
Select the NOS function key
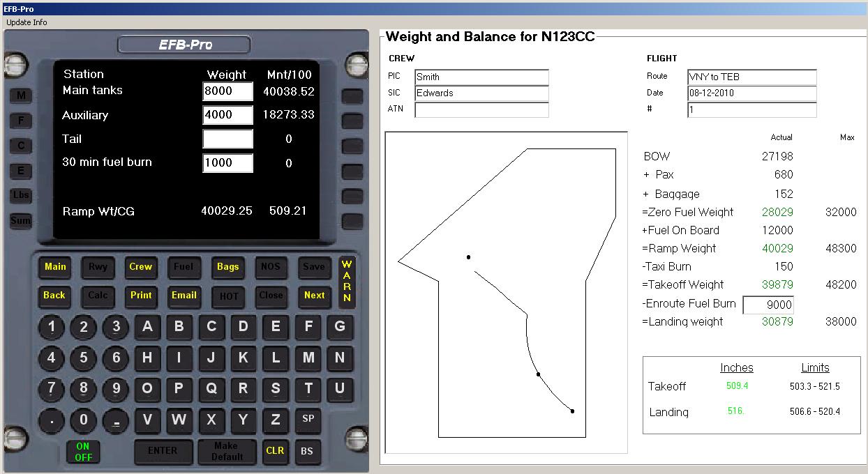pyautogui.click(x=271, y=267)
